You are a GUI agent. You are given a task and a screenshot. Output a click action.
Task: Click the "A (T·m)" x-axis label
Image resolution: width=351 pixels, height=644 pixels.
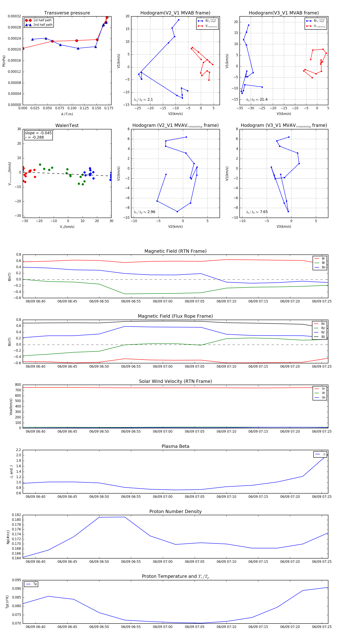tap(67, 114)
